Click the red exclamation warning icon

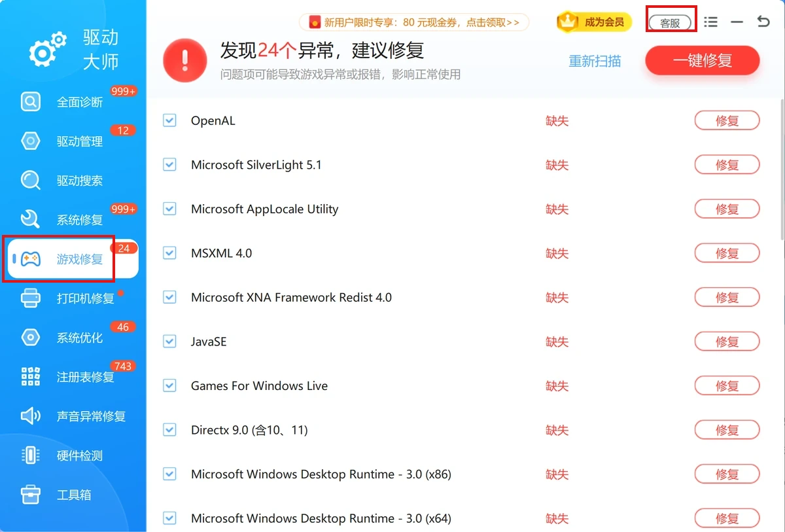pos(185,60)
